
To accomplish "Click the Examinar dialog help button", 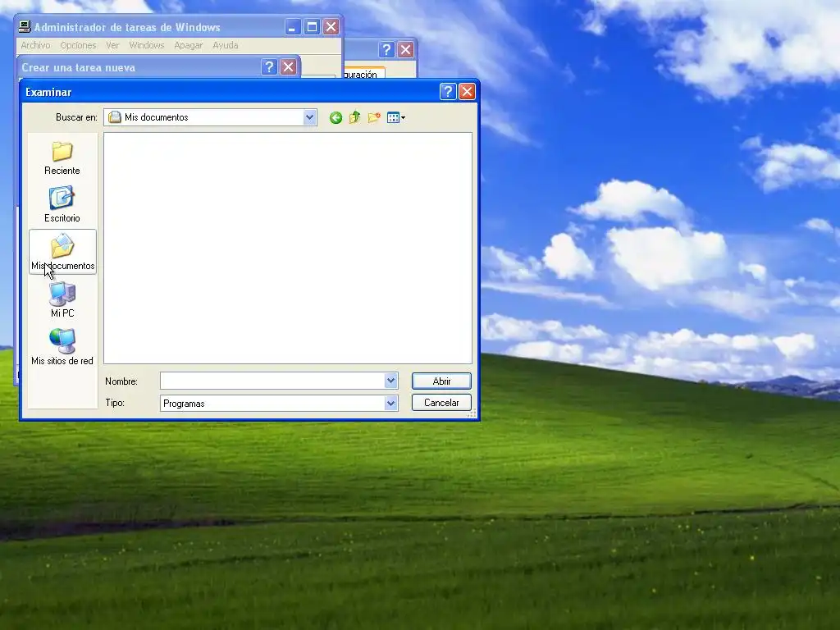I will coord(448,92).
